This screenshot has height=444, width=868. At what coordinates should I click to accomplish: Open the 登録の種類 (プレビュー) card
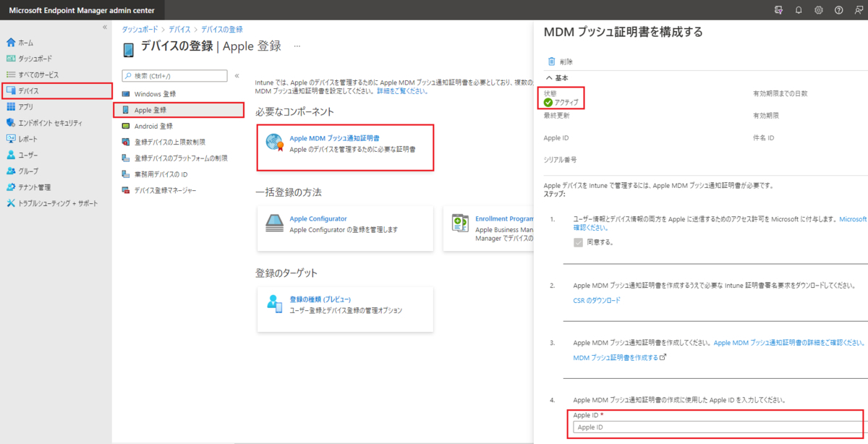pyautogui.click(x=346, y=309)
